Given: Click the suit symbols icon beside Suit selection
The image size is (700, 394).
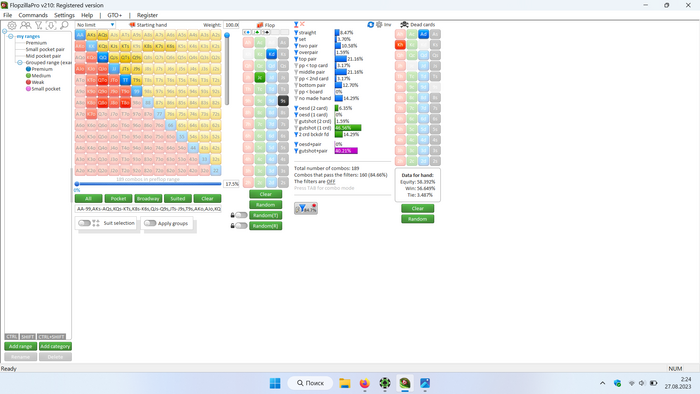Looking at the screenshot, I should click(96, 223).
